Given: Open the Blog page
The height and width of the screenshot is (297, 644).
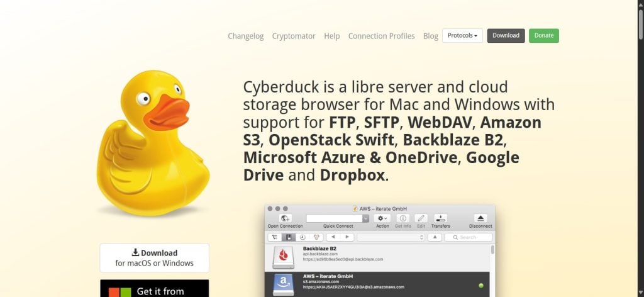Looking at the screenshot, I should coord(430,36).
